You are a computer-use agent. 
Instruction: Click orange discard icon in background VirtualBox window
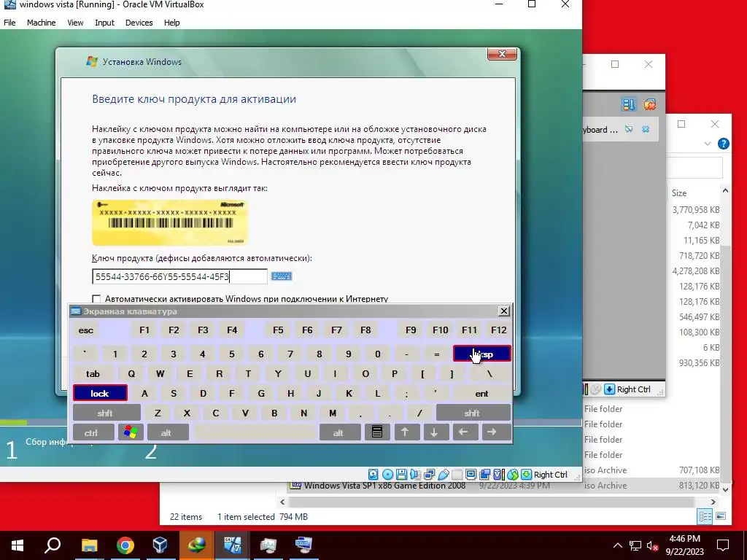point(649,104)
